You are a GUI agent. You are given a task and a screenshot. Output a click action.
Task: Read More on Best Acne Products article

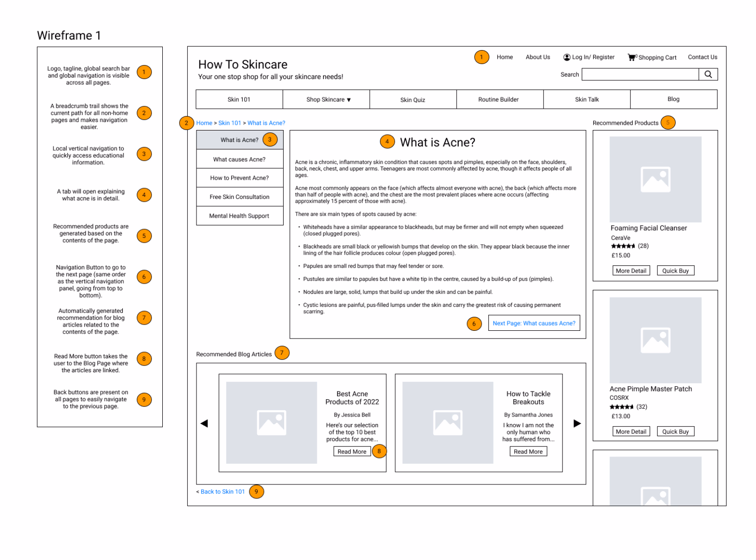352,452
